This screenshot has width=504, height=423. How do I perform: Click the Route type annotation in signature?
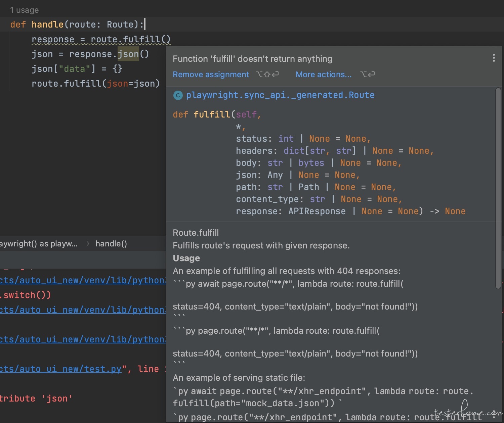click(x=120, y=25)
